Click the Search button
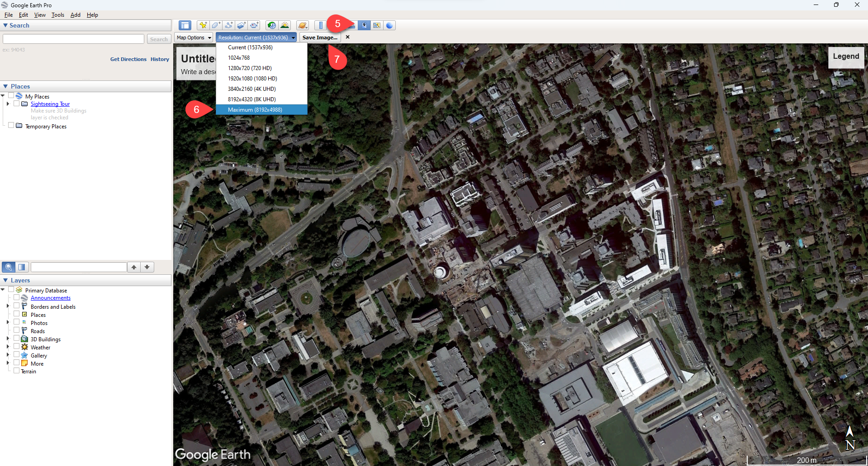Viewport: 868px width, 466px height. click(159, 39)
